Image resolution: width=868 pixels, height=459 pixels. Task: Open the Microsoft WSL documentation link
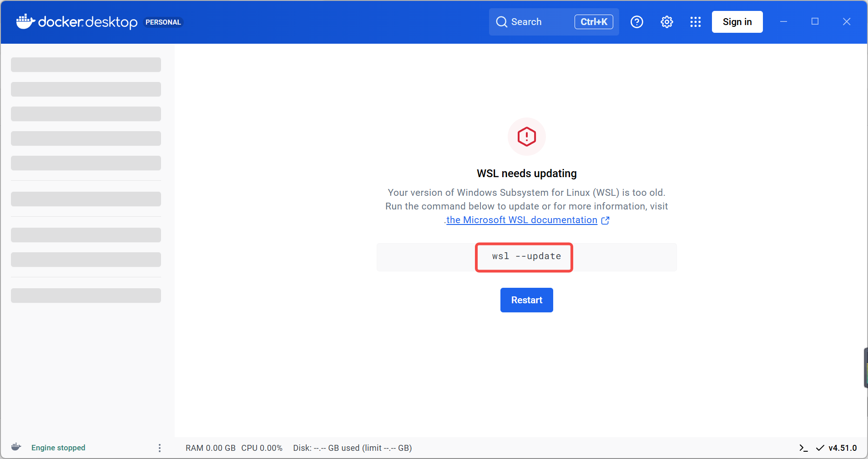(522, 220)
